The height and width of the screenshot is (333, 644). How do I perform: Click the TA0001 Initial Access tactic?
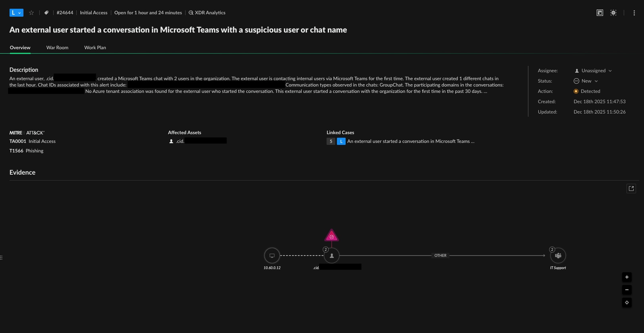point(33,141)
